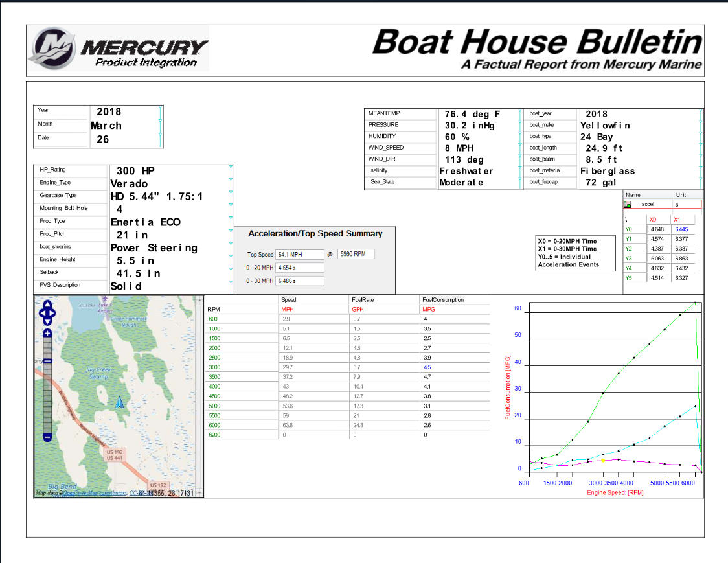
Task: Click the map pan up arrow
Action: 47,304
